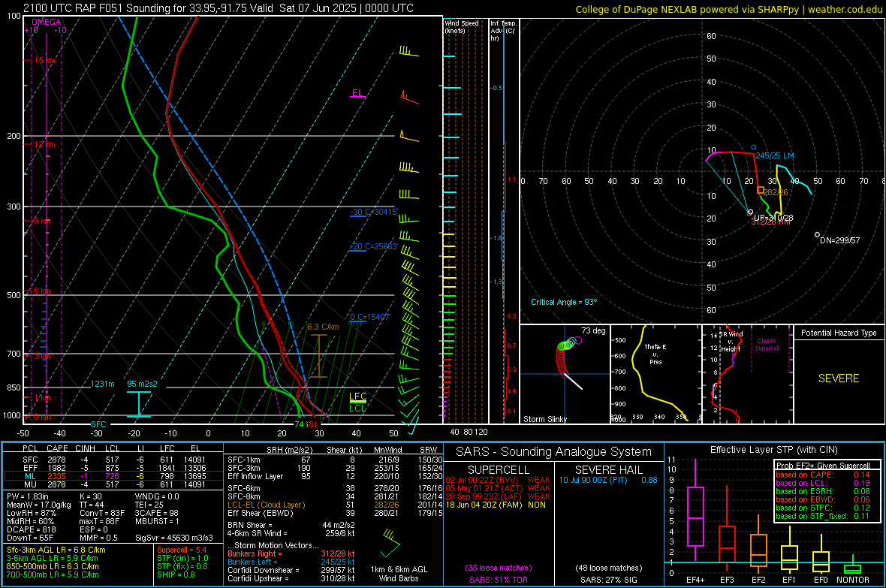Click the 'Potential Hazard Type' heading
This screenshot has height=588, width=886.
(839, 333)
